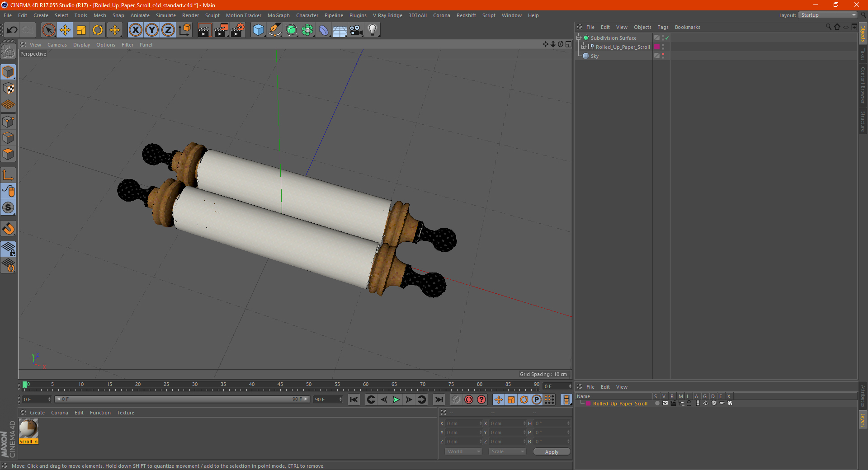Open viewport Display menu
This screenshot has height=470, width=868.
click(x=81, y=45)
